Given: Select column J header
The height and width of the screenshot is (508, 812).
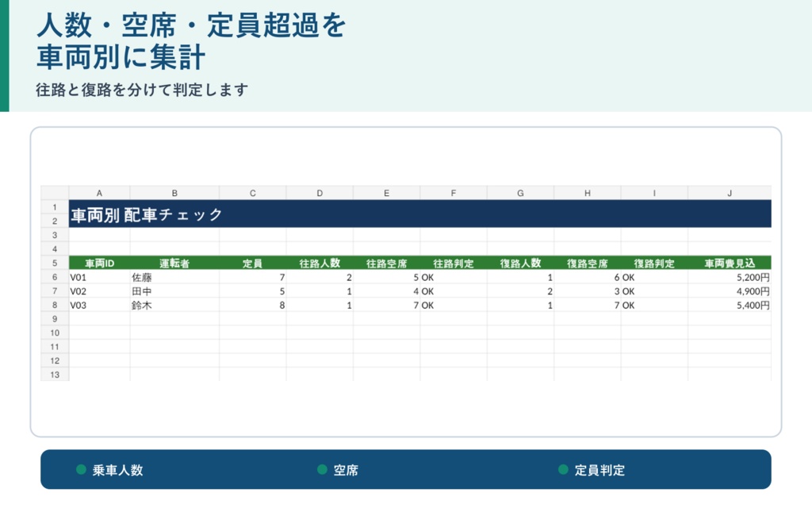Looking at the screenshot, I should tap(730, 193).
